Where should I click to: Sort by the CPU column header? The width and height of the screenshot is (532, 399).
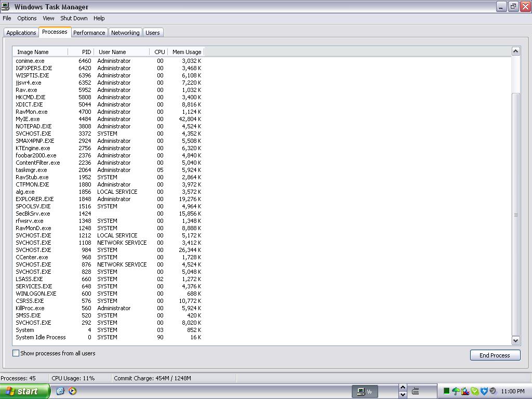[x=158, y=52]
